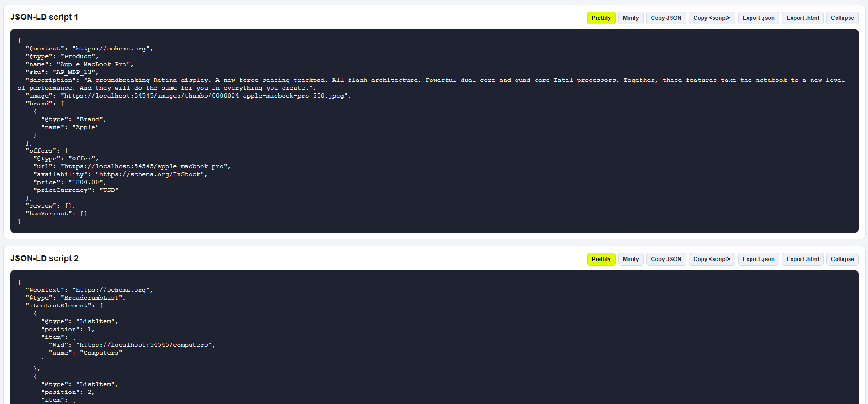Click the computers @id URL line
This screenshot has width=868, height=404.
132,345
